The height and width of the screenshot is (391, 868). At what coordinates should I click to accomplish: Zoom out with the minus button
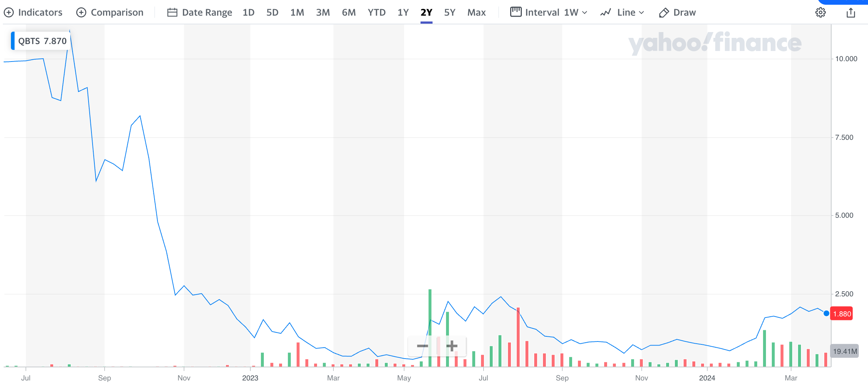422,346
